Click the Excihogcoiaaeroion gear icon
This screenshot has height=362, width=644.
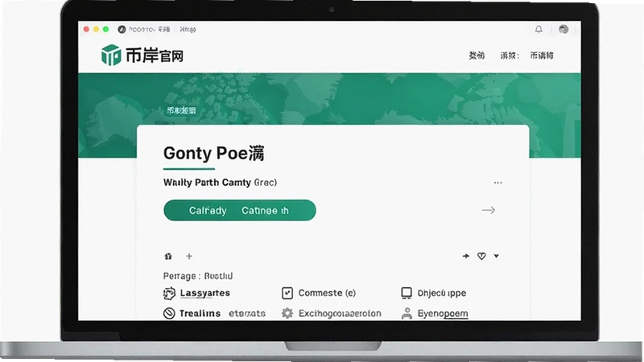(x=287, y=314)
